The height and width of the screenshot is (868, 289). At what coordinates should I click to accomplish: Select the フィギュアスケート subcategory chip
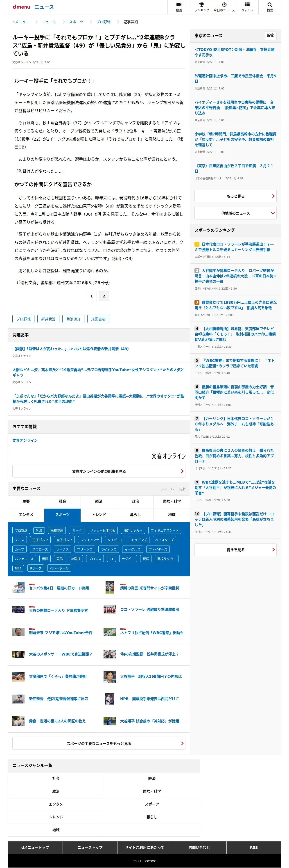pyautogui.click(x=165, y=530)
